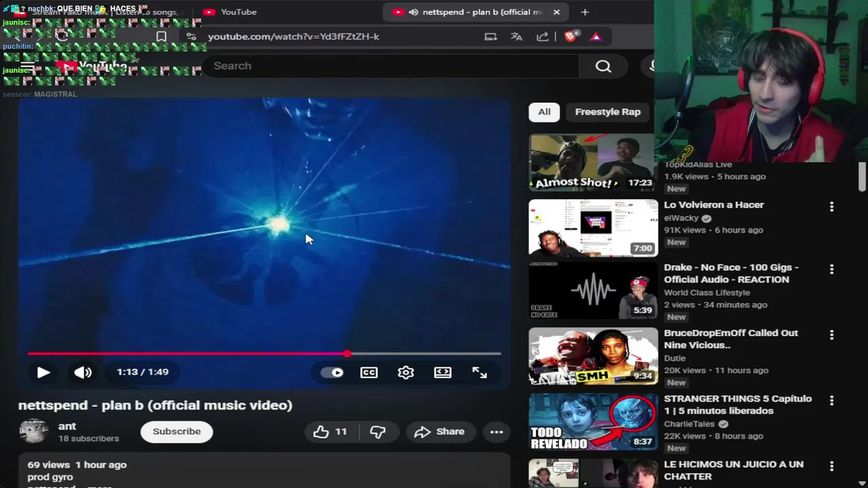
Task: Click the browser address bar URL
Action: click(294, 37)
